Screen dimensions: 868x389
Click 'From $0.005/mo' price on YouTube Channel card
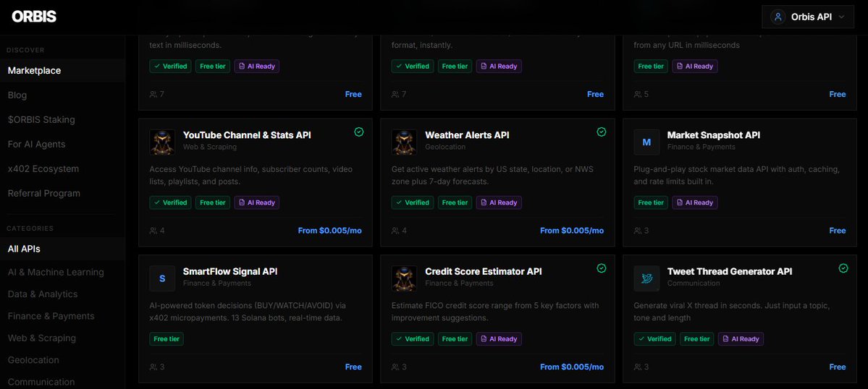[330, 231]
